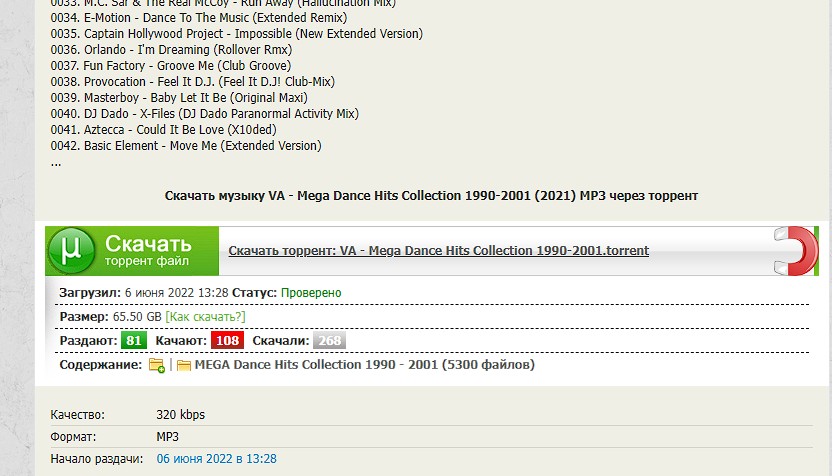Click track 0036 Orlando - I'm Dreaming
832x476 pixels.
click(x=171, y=49)
